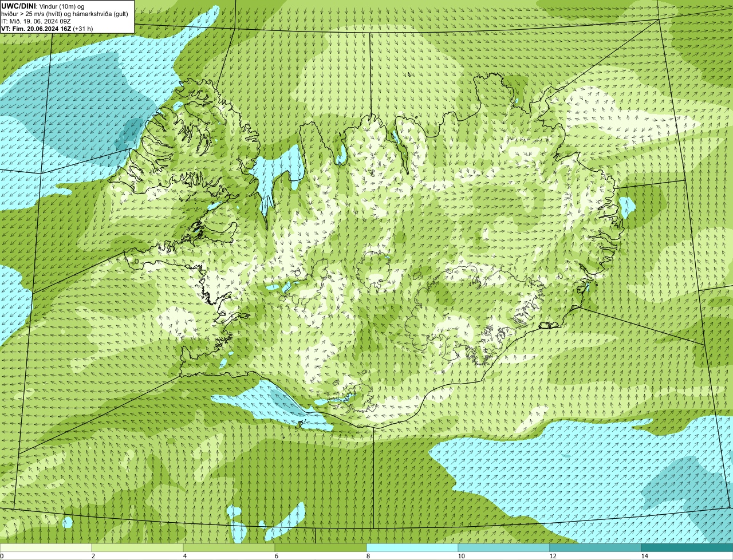
Task: Click the 6–8 m/s dark green legend swatch
Action: click(x=321, y=547)
